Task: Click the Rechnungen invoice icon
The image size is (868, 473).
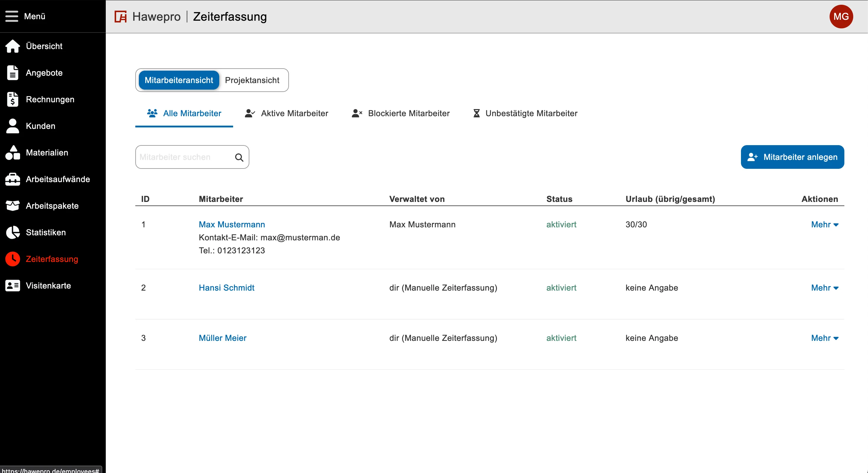Action: (x=13, y=99)
